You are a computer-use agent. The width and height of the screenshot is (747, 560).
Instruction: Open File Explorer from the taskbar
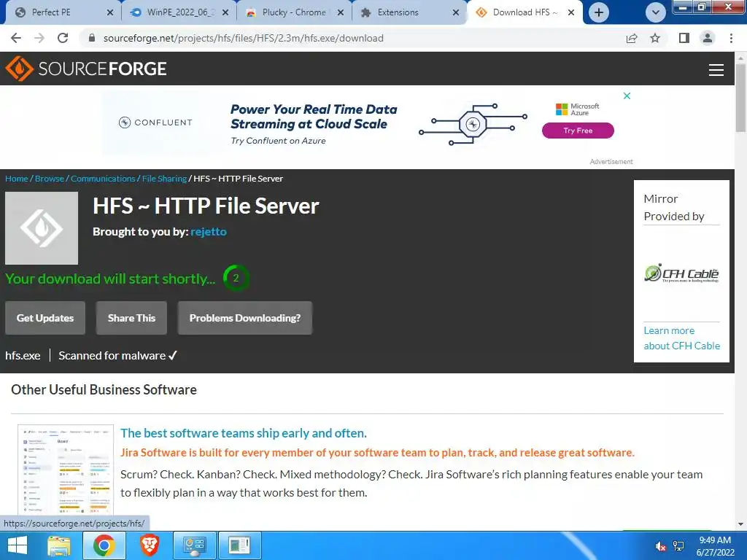59,545
